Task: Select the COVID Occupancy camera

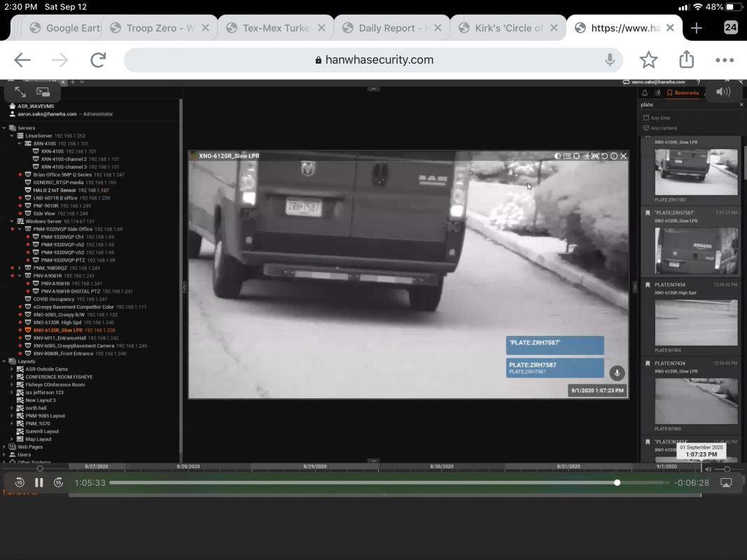Action: click(x=66, y=299)
